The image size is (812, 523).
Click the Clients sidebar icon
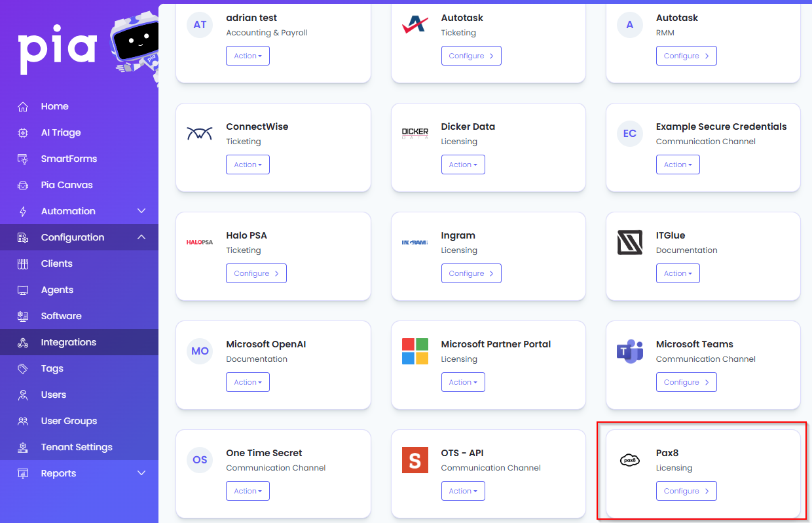[x=23, y=263]
